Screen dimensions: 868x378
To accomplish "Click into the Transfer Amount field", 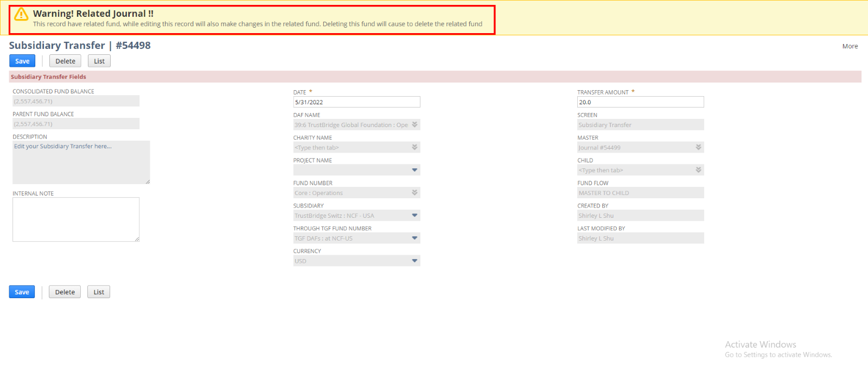I will (640, 102).
